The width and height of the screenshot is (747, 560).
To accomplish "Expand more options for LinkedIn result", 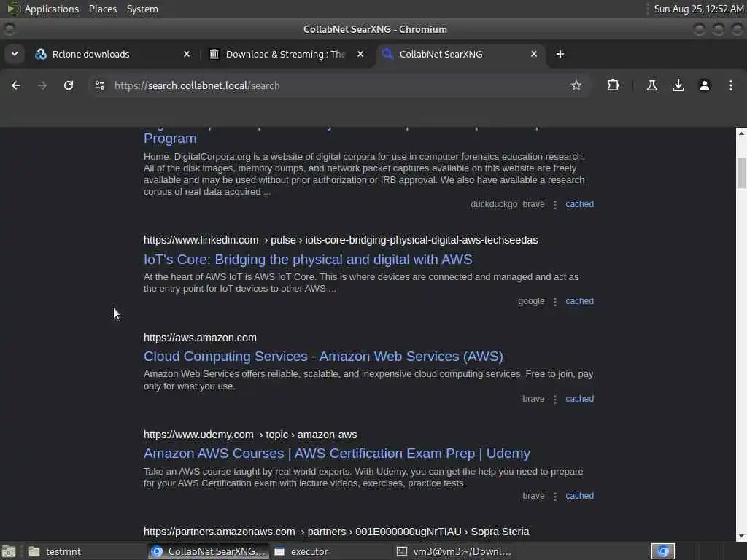I will coord(555,302).
